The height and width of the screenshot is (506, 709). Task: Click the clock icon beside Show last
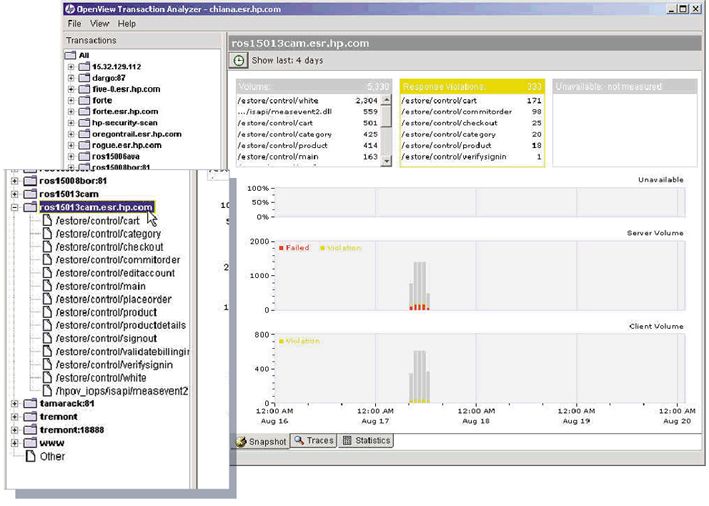point(238,60)
